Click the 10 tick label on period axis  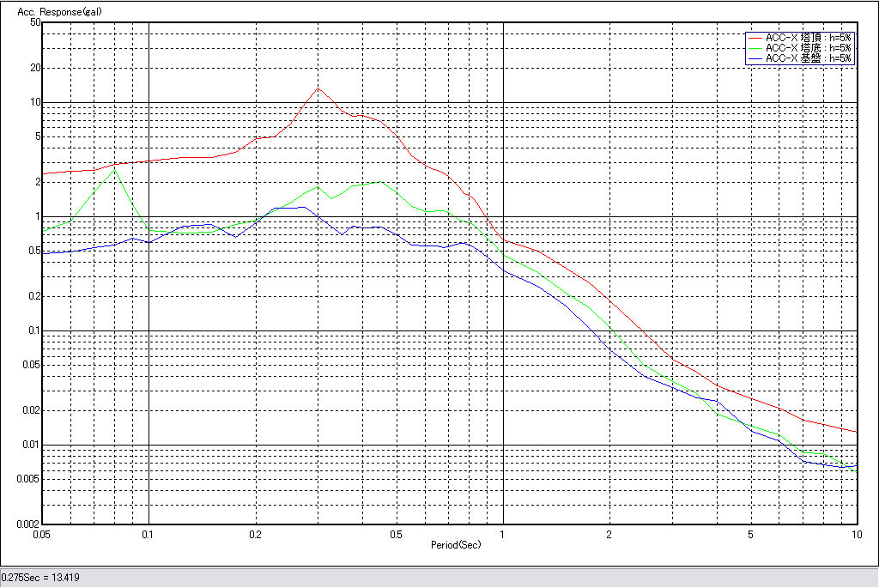[x=856, y=534]
